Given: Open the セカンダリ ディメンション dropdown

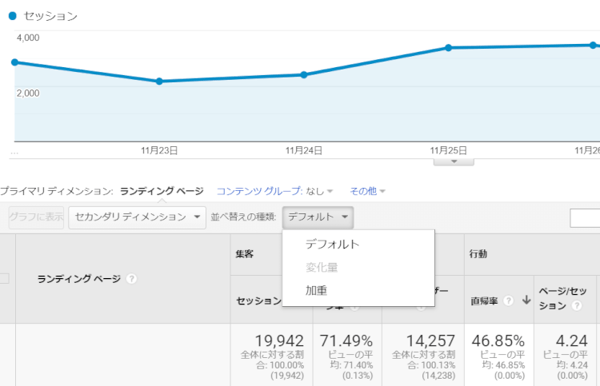Looking at the screenshot, I should pyautogui.click(x=137, y=217).
